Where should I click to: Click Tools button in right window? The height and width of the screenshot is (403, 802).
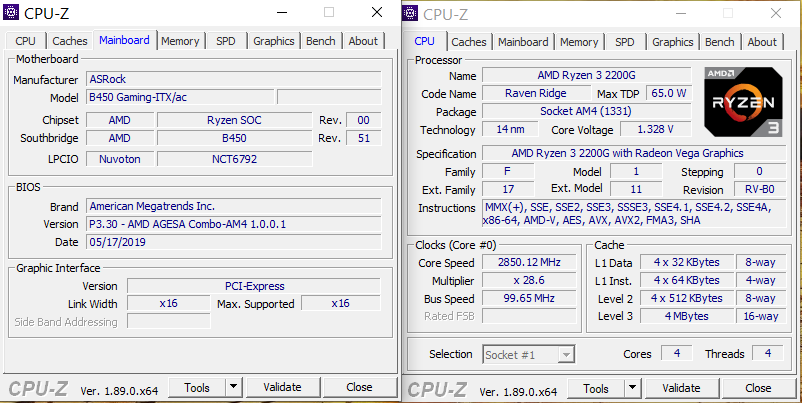point(596,389)
